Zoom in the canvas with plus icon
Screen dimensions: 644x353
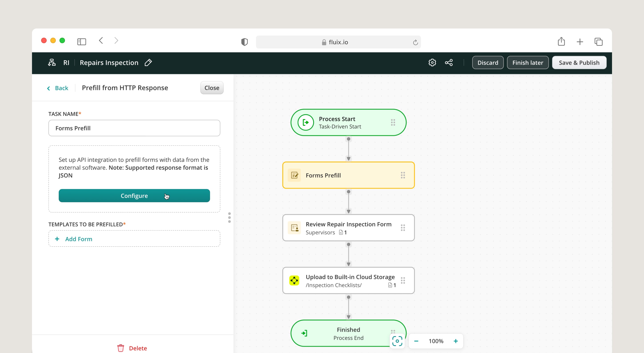(x=455, y=341)
